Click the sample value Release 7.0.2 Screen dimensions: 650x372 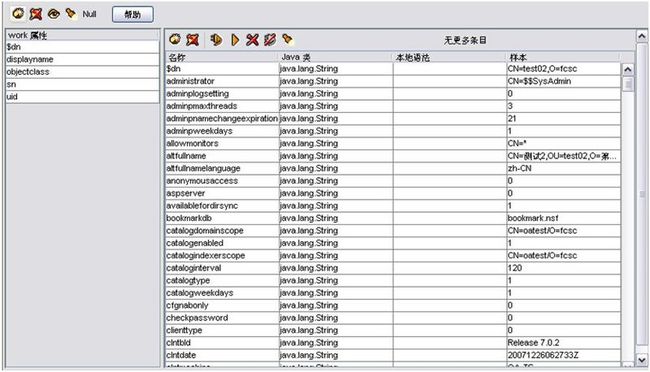534,343
